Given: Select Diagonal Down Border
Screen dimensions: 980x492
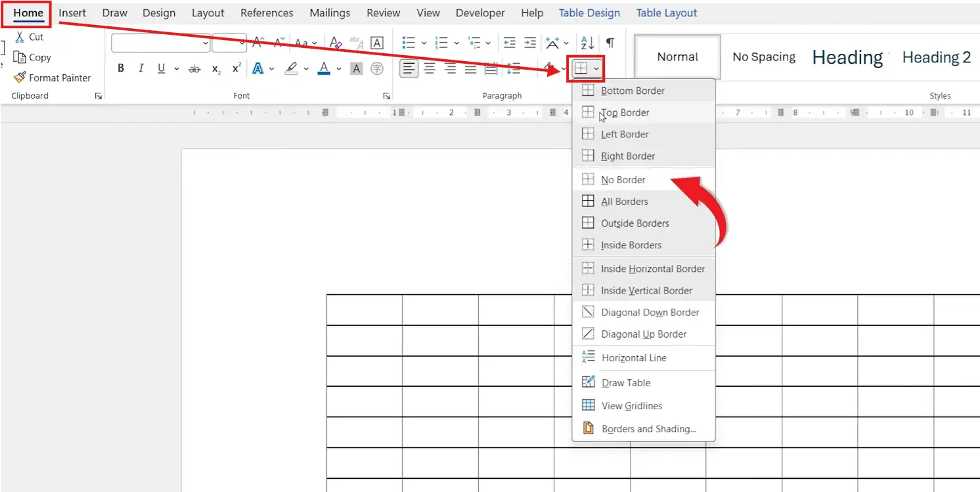Looking at the screenshot, I should [x=644, y=313].
